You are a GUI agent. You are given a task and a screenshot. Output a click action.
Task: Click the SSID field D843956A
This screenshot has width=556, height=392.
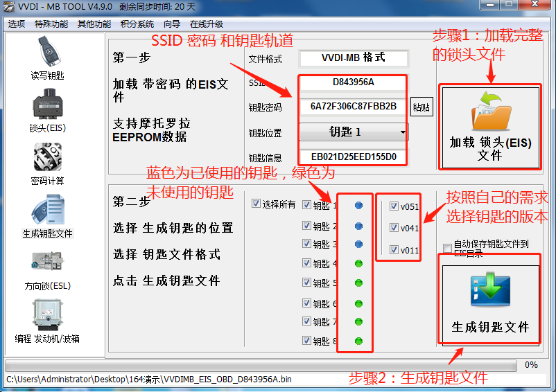click(x=354, y=82)
